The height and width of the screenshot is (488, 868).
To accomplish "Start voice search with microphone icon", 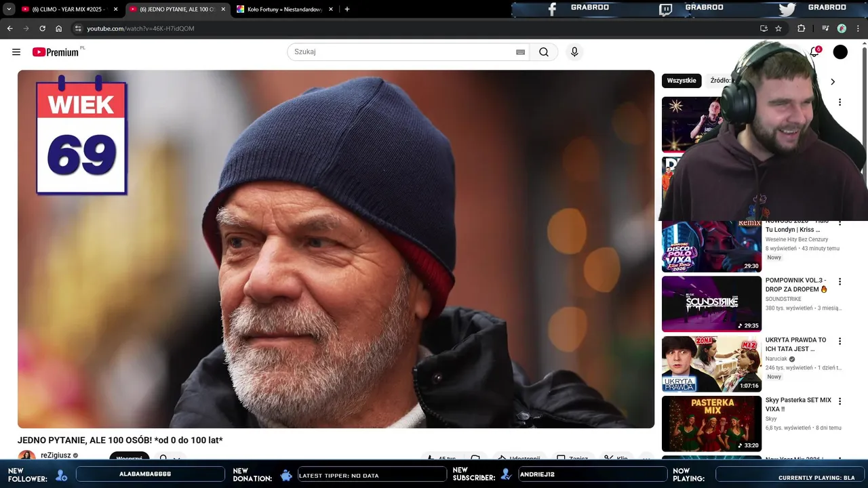I will point(574,52).
